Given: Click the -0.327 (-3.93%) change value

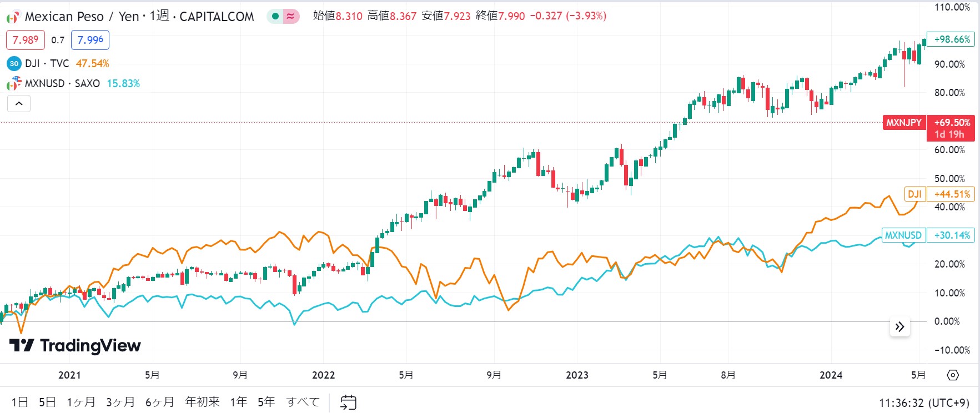Looking at the screenshot, I should click(568, 16).
